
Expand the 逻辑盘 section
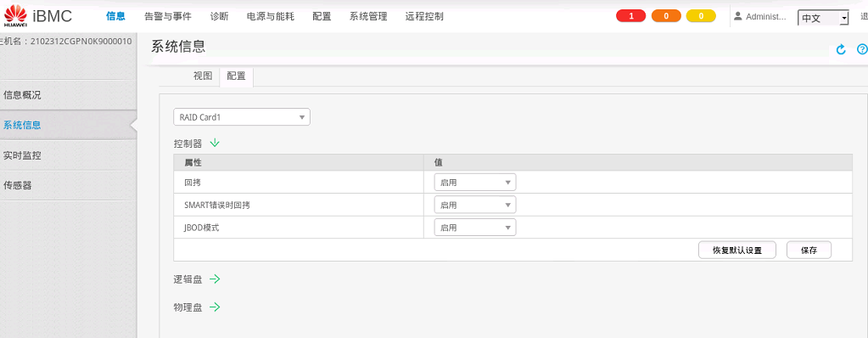point(215,279)
